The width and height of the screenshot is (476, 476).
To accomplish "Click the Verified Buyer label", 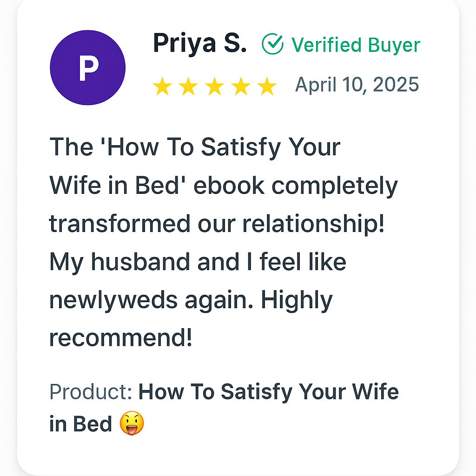I will click(356, 45).
